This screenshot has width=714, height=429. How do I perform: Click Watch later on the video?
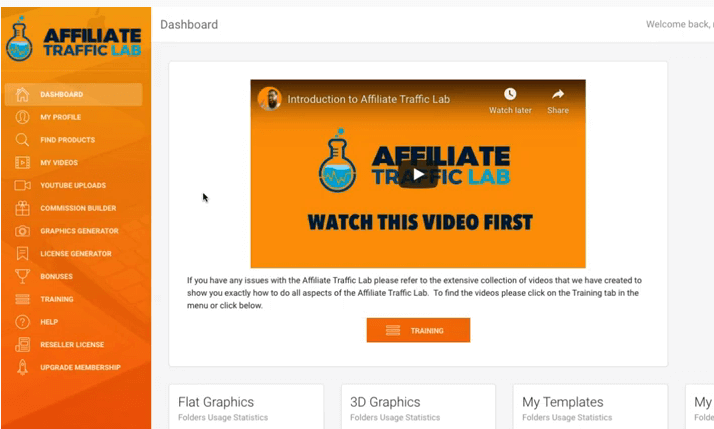(510, 101)
